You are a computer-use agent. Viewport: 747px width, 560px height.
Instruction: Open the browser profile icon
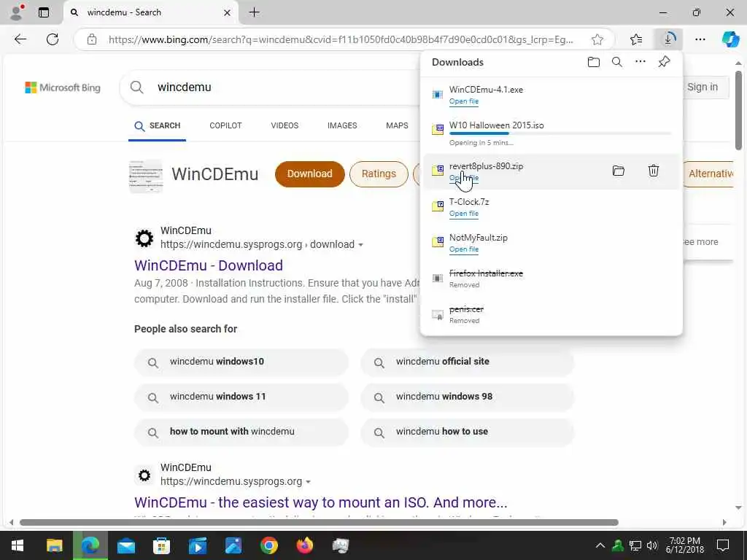tap(17, 12)
